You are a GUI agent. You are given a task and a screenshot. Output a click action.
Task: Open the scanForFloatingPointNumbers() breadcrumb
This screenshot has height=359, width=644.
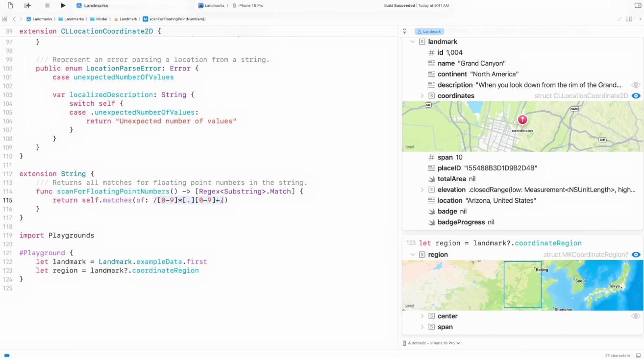point(174,19)
